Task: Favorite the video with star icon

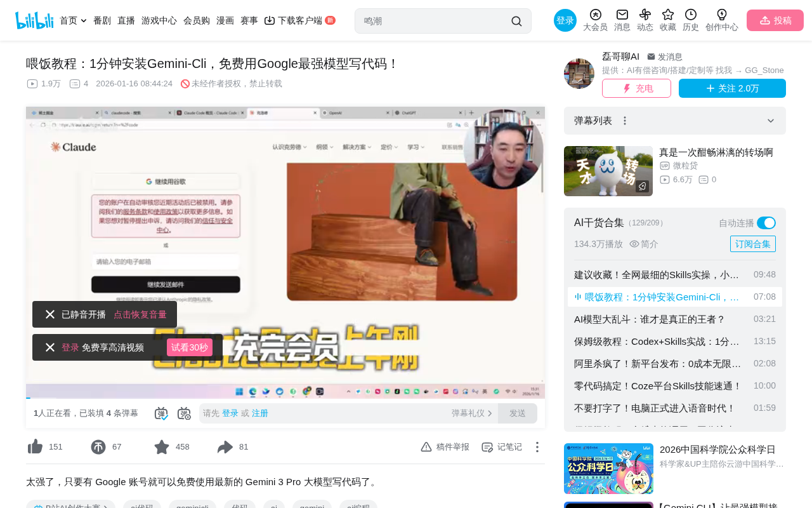Action: [x=162, y=447]
